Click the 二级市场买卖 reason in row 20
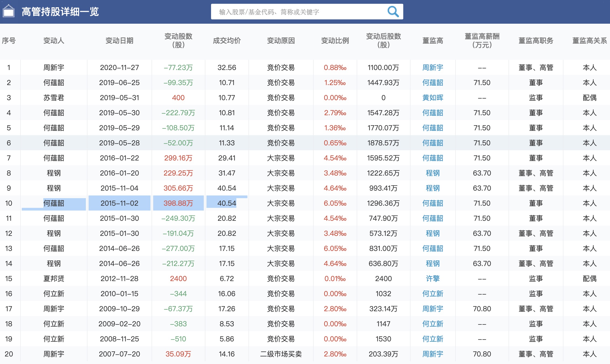This screenshot has height=364, width=610. [281, 354]
